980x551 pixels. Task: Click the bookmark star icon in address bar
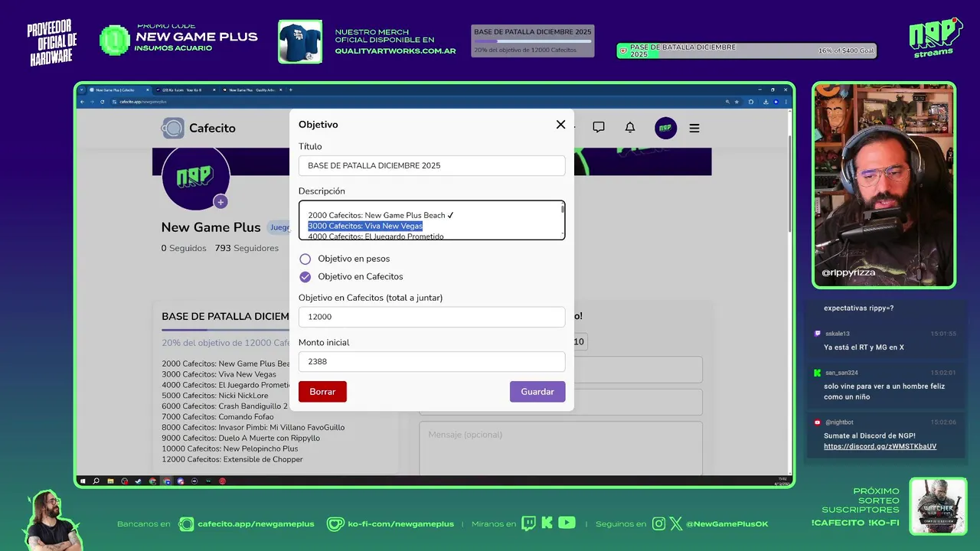(x=737, y=102)
